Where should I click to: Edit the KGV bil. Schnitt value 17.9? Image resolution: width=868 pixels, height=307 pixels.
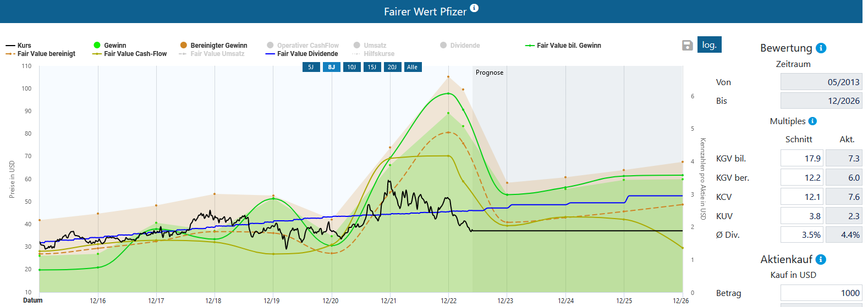[802, 158]
